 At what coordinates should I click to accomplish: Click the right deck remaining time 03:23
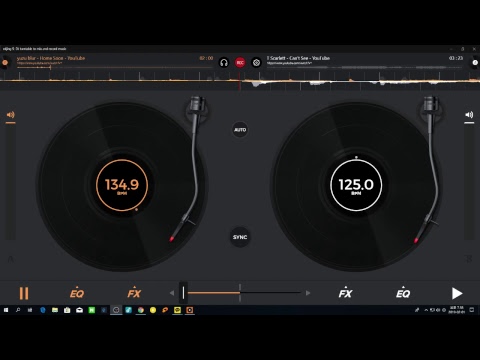tap(456, 58)
